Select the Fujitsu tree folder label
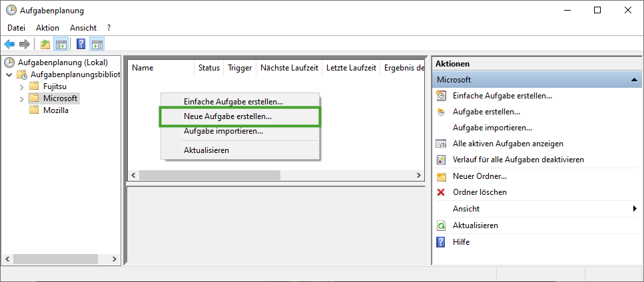This screenshot has height=282, width=644. 55,86
